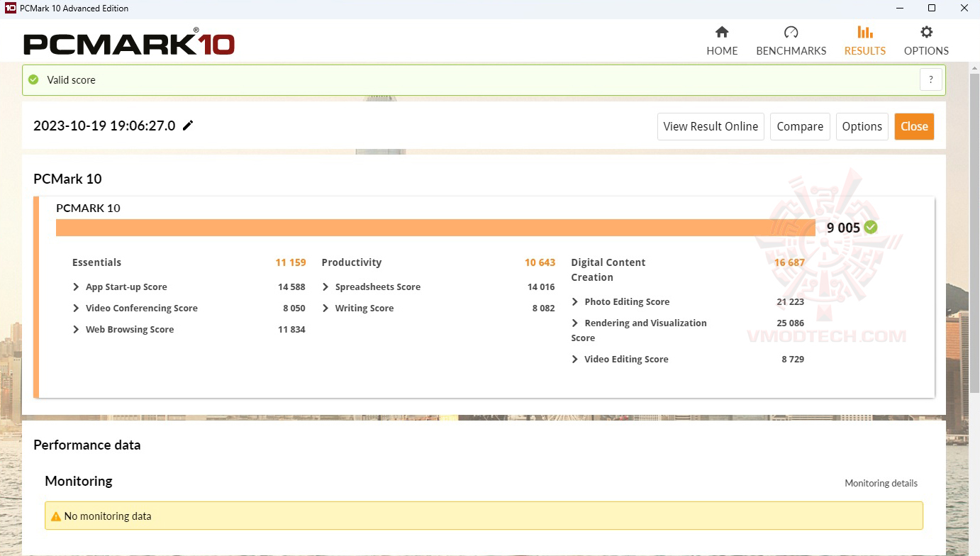Viewport: 980px width, 556px height.
Task: Click the PCMark 10 app icon in title bar
Action: pyautogui.click(x=10, y=8)
